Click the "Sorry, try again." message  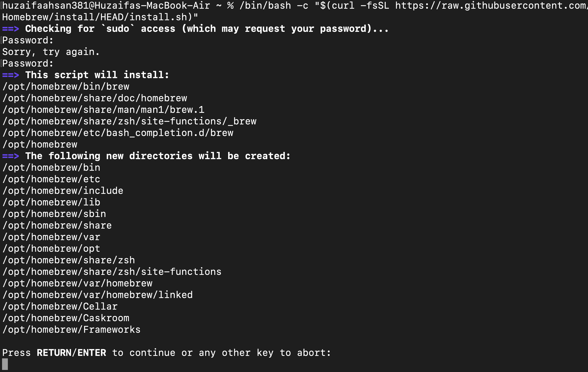51,52
